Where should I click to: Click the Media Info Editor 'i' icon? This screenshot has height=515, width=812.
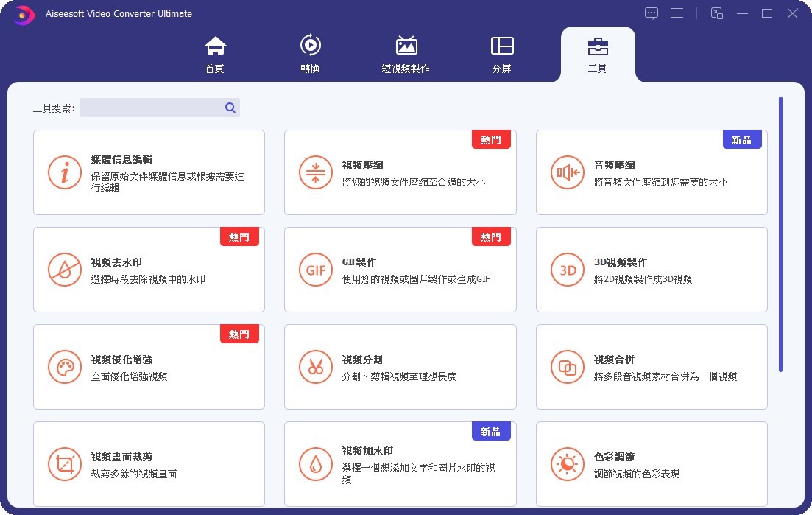point(64,173)
